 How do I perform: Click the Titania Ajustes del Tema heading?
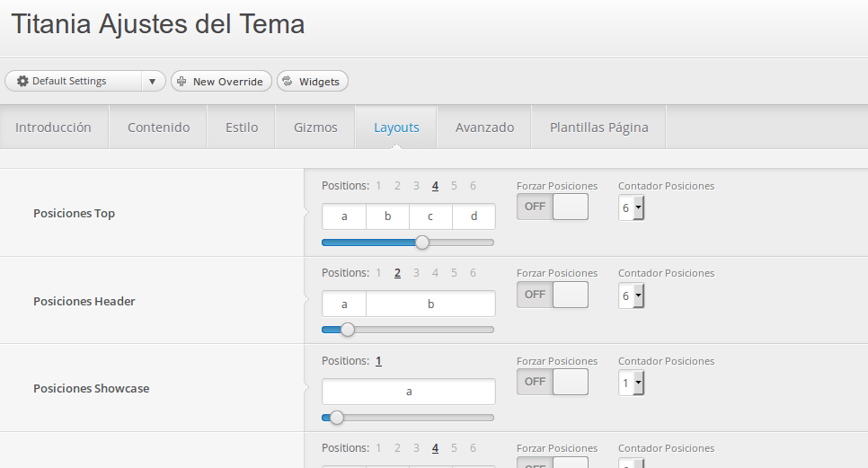point(158,24)
